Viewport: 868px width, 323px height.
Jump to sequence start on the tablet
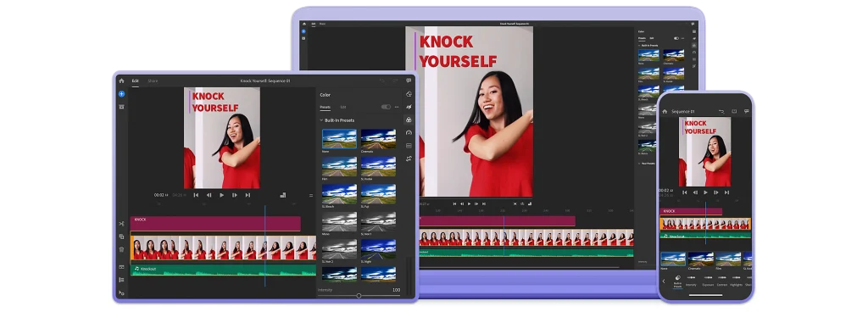tap(196, 195)
